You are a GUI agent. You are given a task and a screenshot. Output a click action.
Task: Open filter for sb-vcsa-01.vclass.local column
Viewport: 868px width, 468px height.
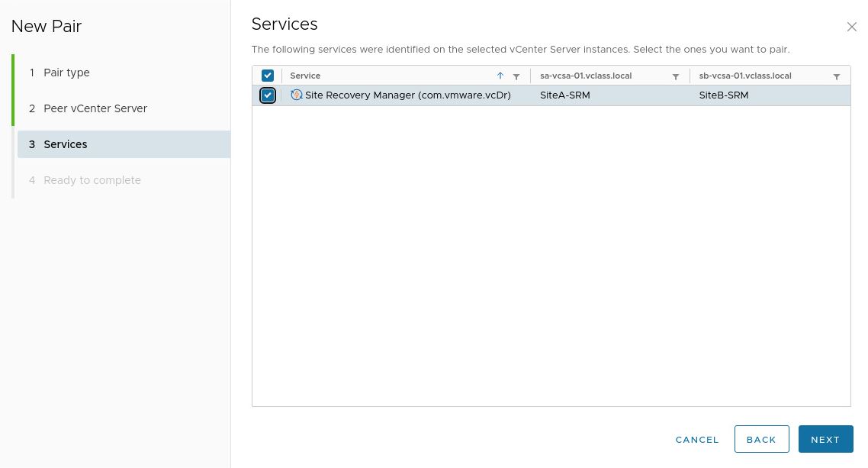coord(837,76)
